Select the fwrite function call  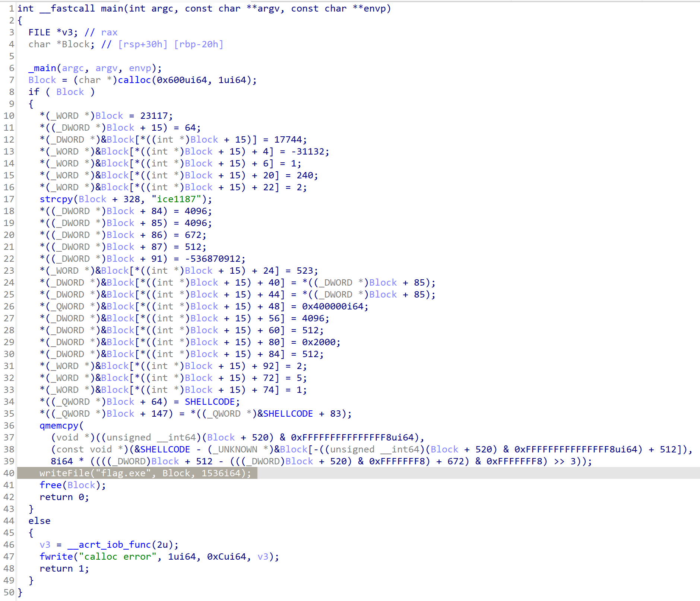[56, 557]
